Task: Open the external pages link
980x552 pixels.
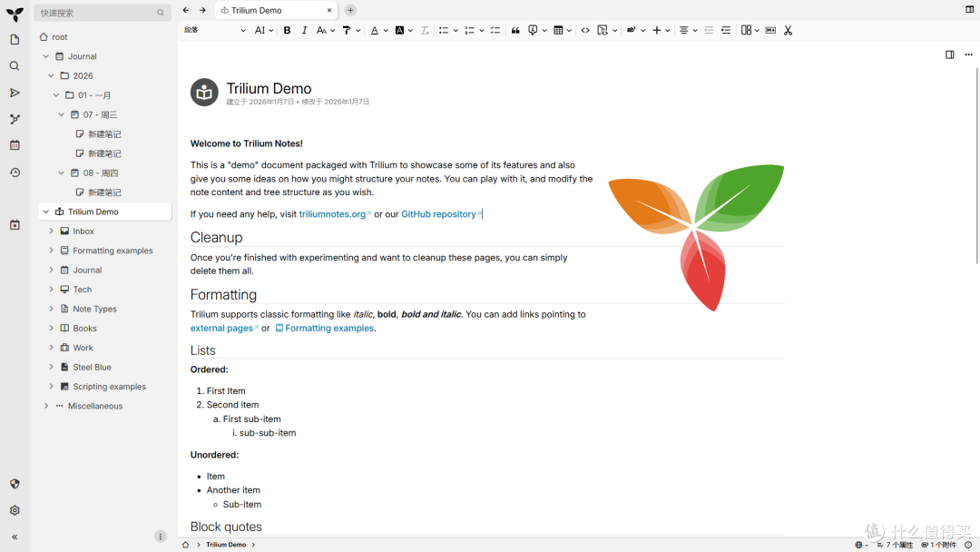Action: [x=221, y=328]
